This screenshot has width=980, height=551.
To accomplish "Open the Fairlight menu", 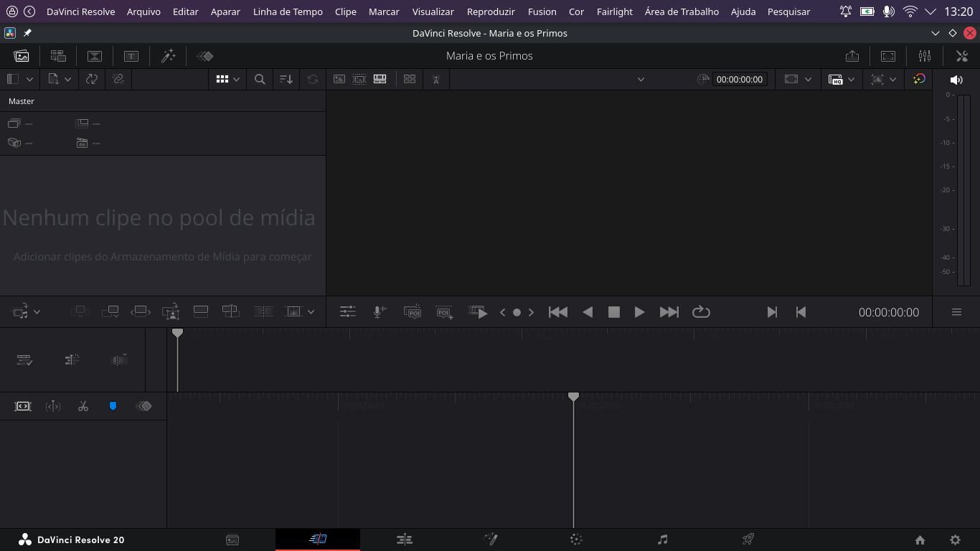I will tap(614, 11).
